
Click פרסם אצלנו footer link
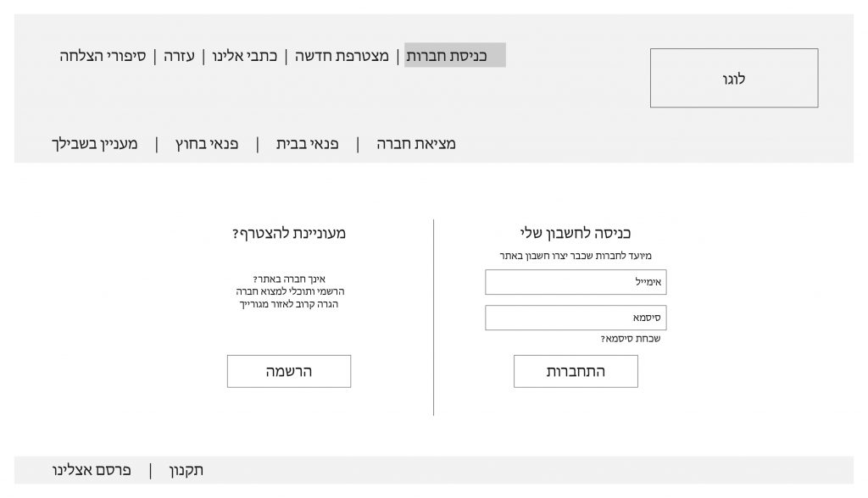(92, 470)
